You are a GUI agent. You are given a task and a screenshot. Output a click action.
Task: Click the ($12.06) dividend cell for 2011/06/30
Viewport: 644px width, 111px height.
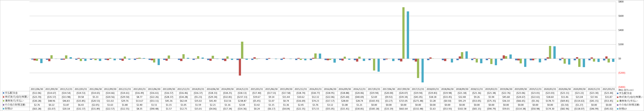click(37, 93)
